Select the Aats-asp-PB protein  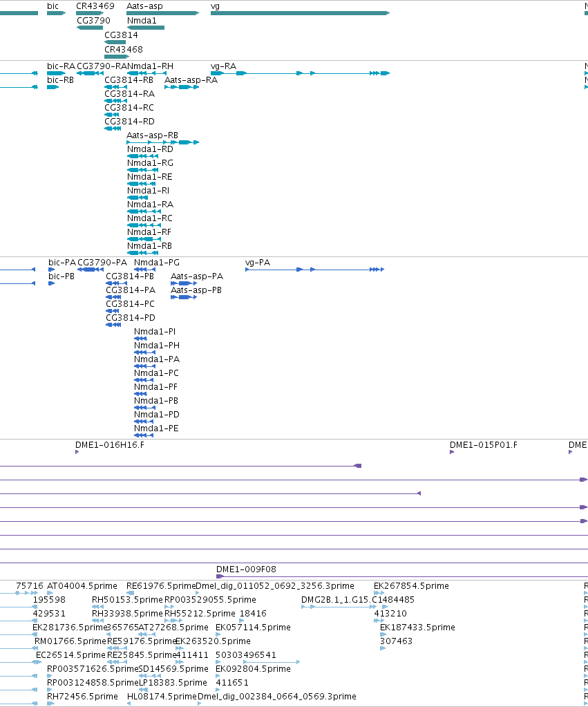point(184,297)
